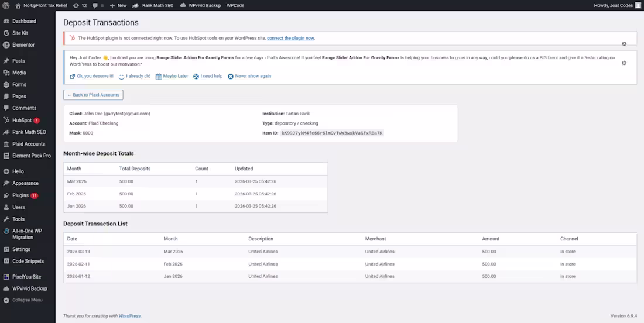
Task: Choose the I already did link
Action: (x=135, y=76)
